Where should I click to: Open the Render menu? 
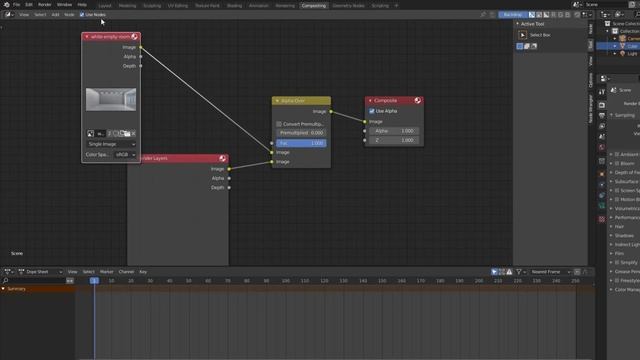pos(44,4)
